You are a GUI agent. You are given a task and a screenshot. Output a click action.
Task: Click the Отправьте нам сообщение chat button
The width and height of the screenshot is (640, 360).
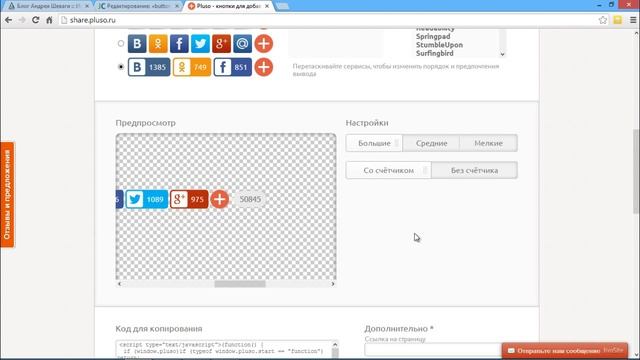point(565,351)
